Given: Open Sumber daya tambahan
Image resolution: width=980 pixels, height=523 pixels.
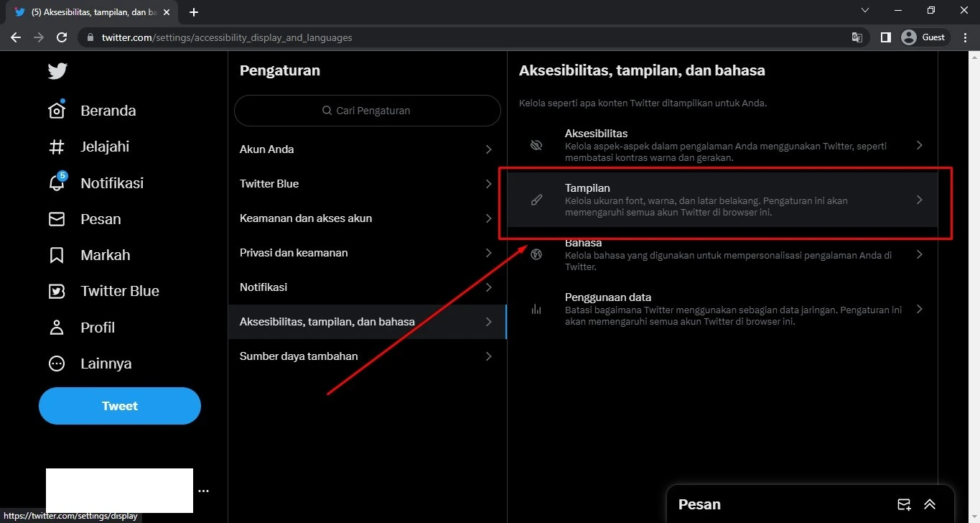Looking at the screenshot, I should pos(367,356).
